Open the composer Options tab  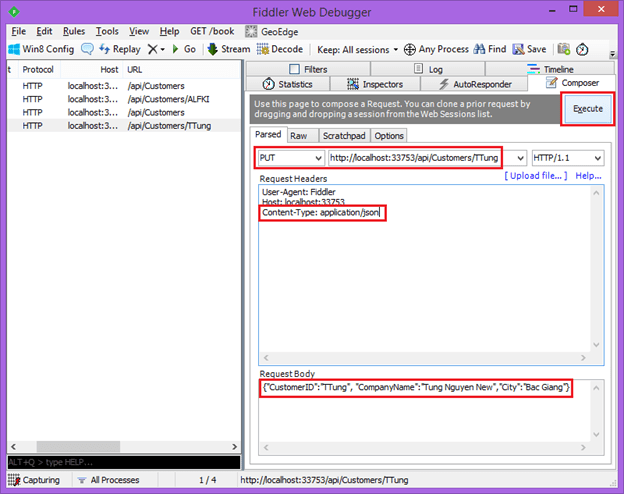coord(389,136)
